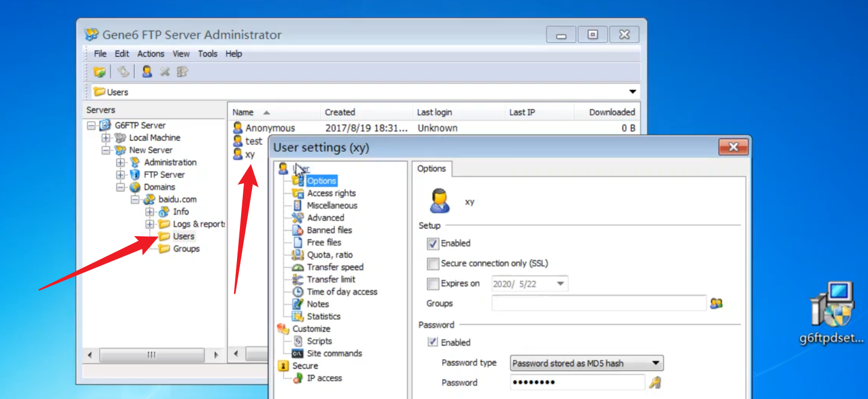Open the Actions menu
This screenshot has width=868, height=399.
[x=151, y=54]
